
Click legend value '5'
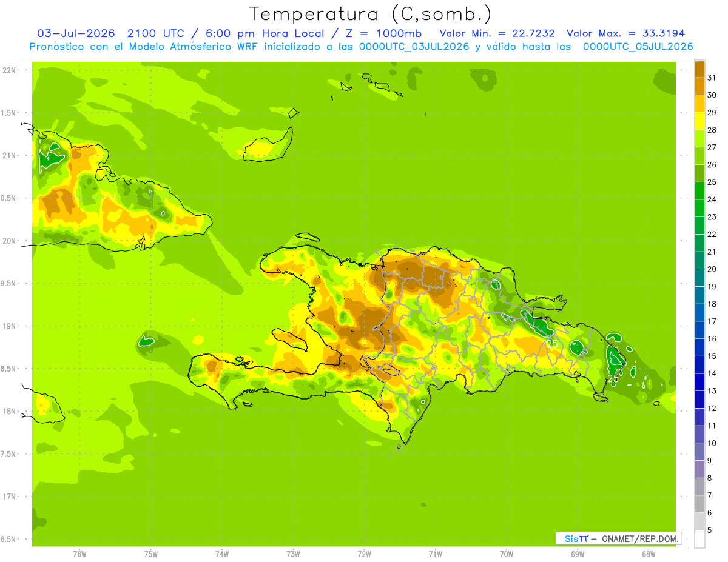tap(710, 530)
